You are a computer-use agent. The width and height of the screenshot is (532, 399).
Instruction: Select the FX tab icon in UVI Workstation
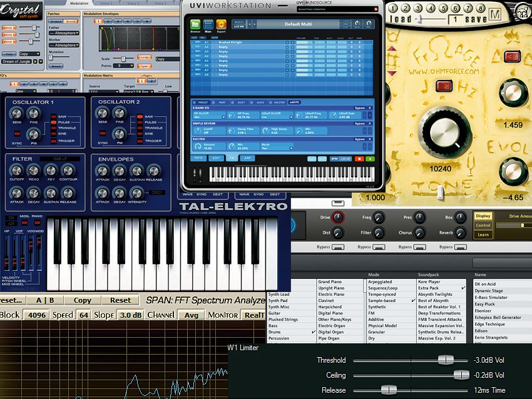[x=233, y=159]
